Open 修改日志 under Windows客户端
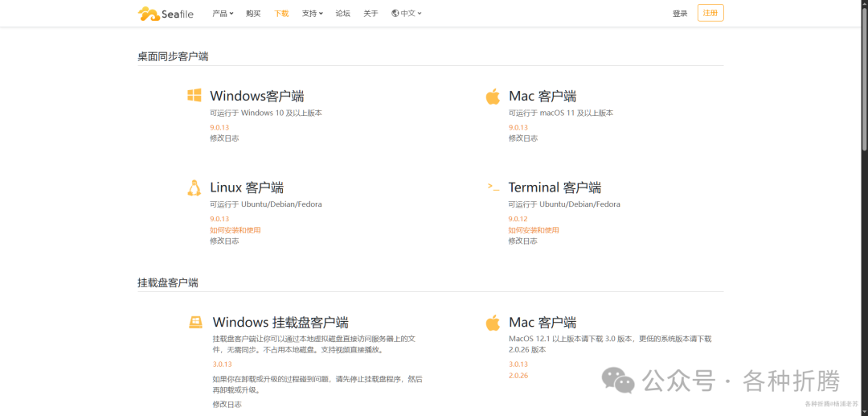 [x=224, y=138]
